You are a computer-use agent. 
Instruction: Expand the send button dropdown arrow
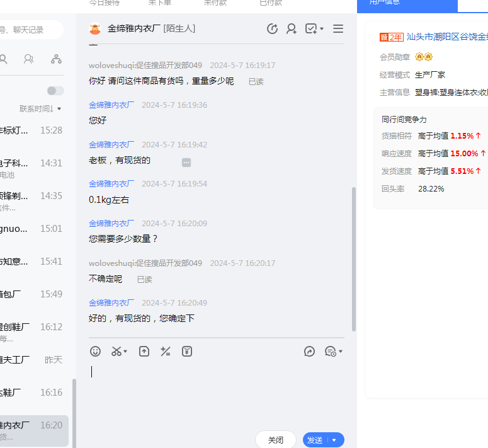click(x=334, y=440)
